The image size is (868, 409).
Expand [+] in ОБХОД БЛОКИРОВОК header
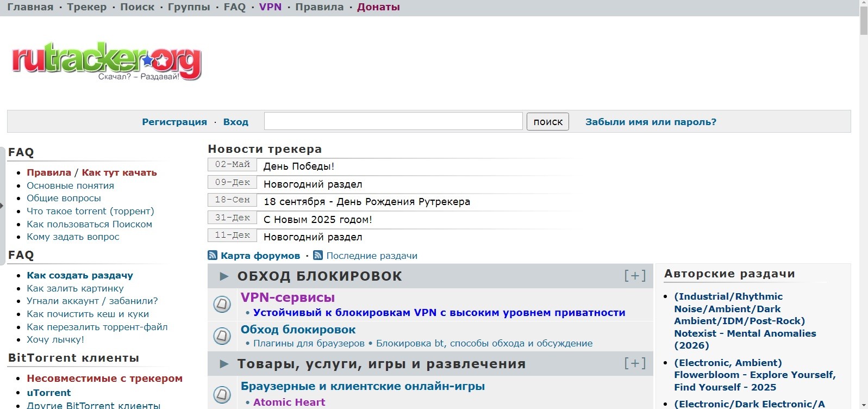point(635,276)
